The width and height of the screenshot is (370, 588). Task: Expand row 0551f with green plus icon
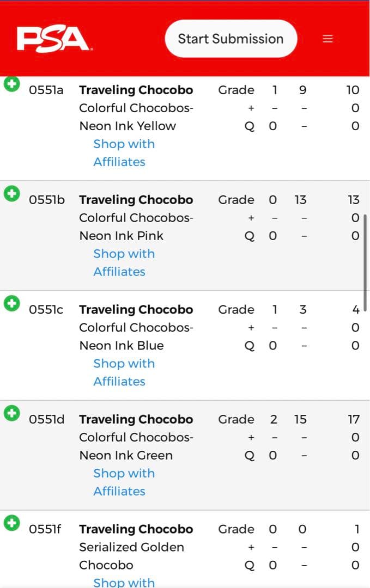pyautogui.click(x=11, y=523)
